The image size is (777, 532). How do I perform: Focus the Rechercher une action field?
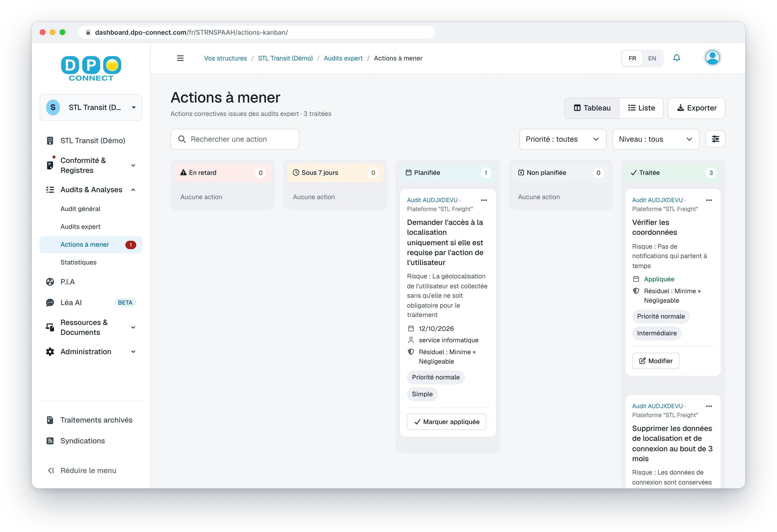(235, 139)
